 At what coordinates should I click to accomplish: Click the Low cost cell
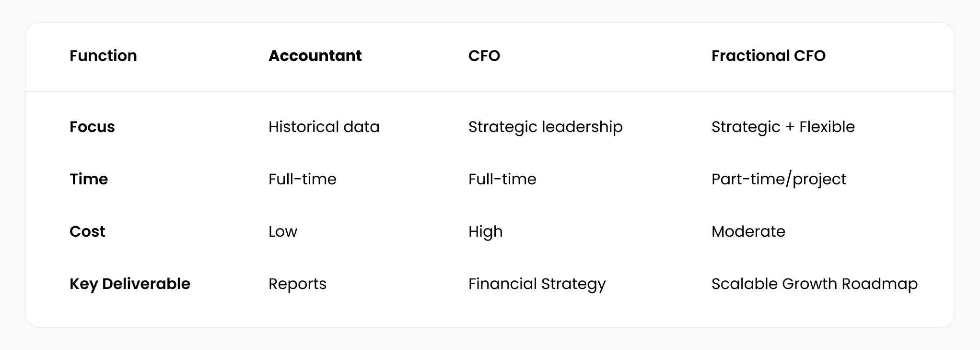[283, 231]
